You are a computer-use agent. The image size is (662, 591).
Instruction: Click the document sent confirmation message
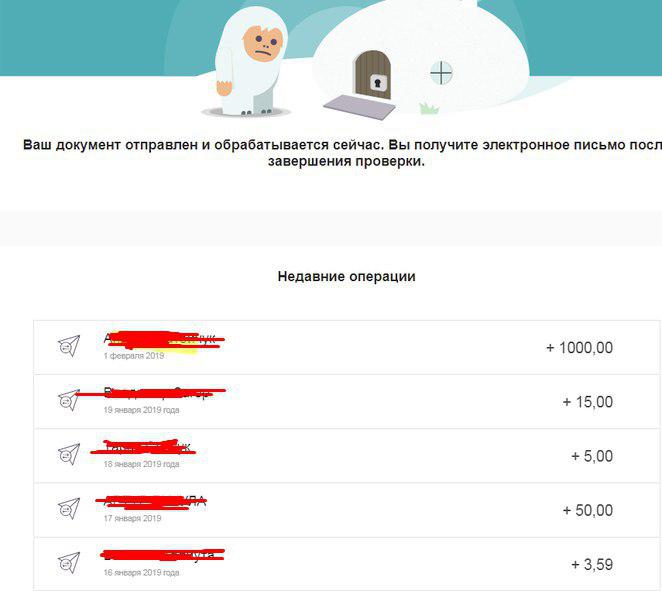(343, 153)
